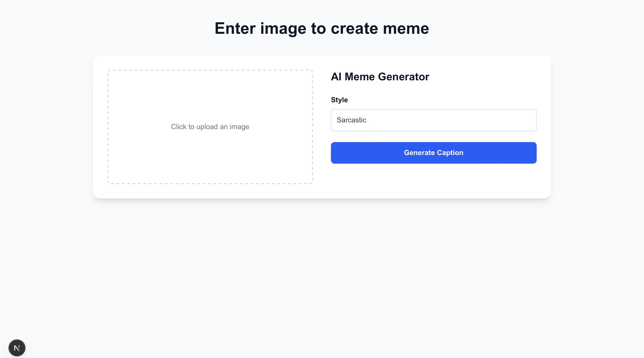Submit the meme with Generate Caption
The height and width of the screenshot is (358, 644).
click(x=434, y=153)
